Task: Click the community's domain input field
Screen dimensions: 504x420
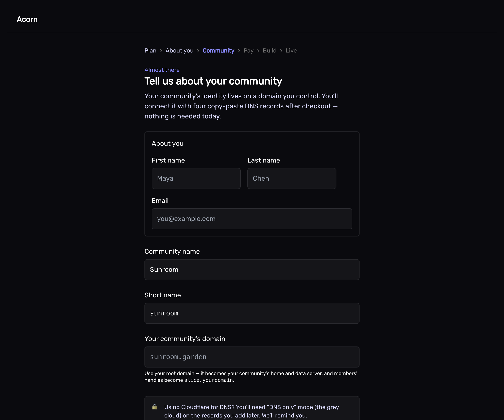Action: [x=252, y=357]
